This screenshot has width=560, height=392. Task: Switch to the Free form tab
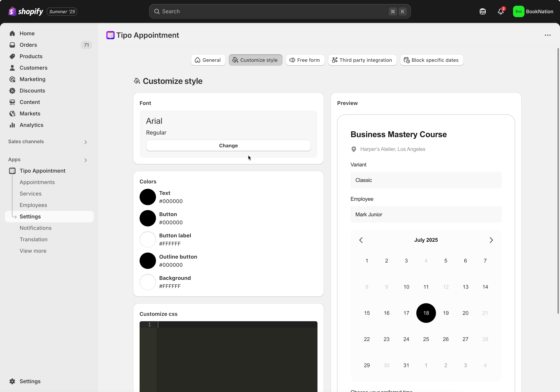pyautogui.click(x=305, y=60)
